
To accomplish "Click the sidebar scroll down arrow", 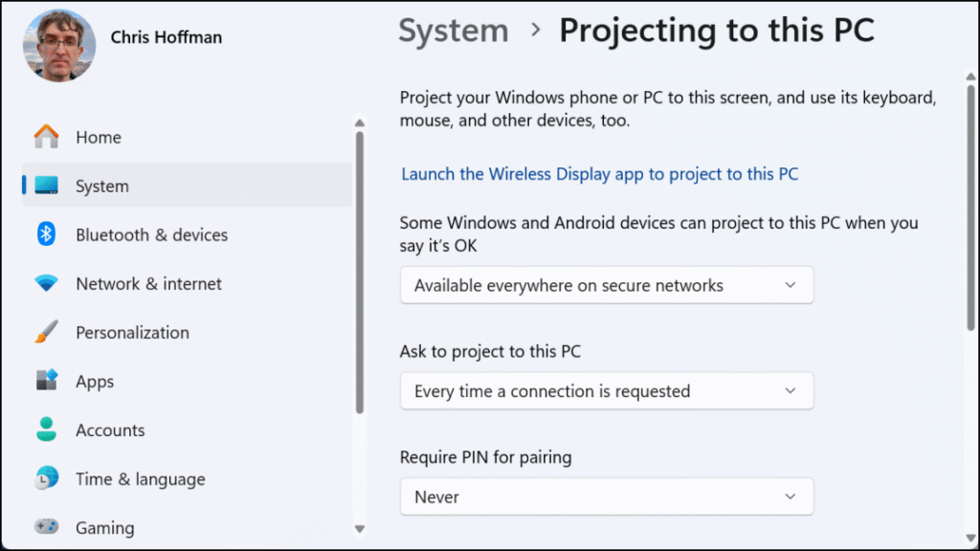I will (360, 528).
